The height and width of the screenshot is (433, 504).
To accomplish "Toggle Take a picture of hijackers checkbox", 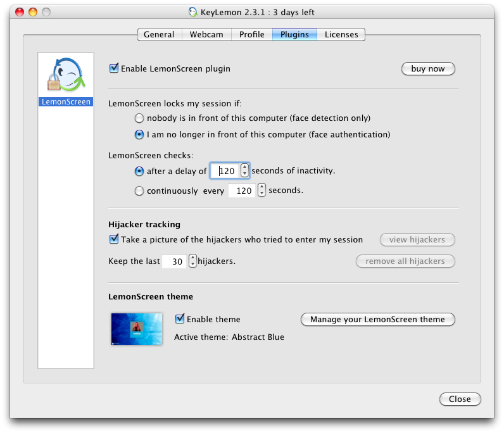I will coord(114,239).
